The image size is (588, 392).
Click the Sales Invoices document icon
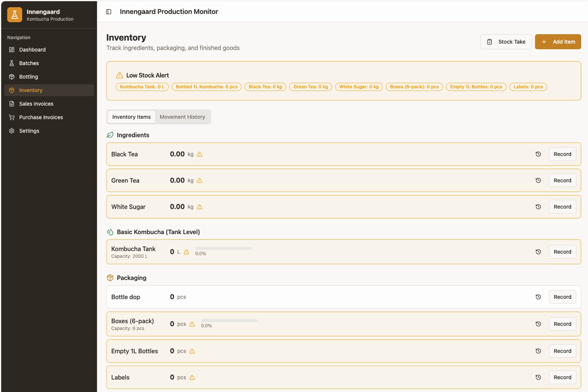[11, 103]
